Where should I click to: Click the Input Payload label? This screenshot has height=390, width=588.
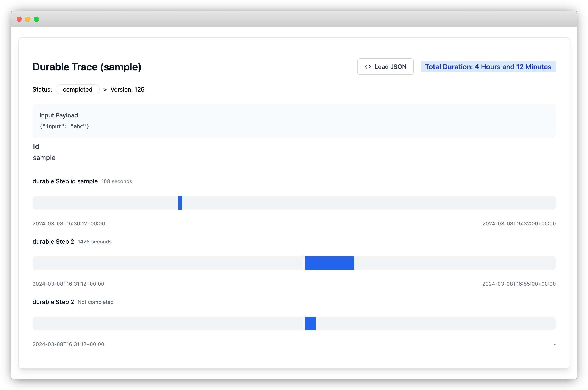tap(58, 115)
